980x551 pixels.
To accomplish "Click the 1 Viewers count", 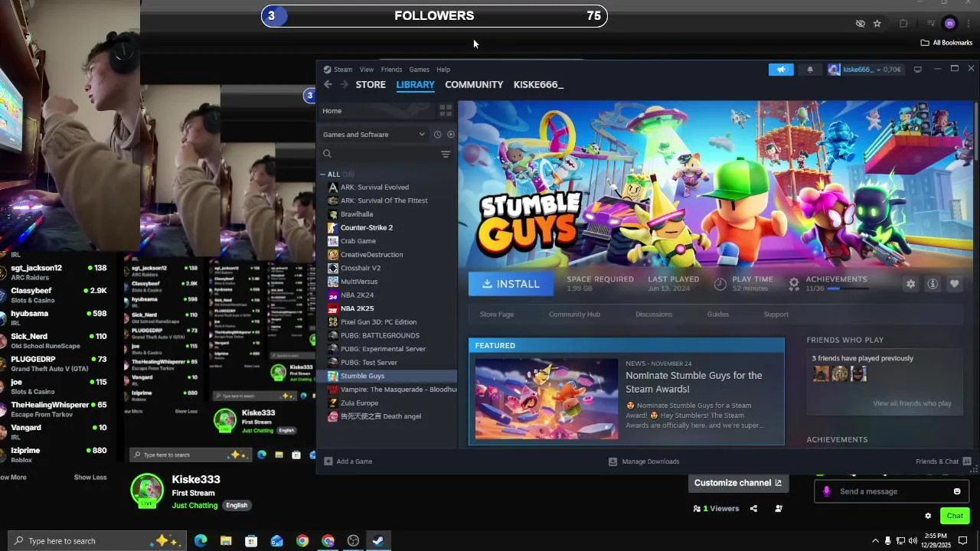I will (716, 508).
